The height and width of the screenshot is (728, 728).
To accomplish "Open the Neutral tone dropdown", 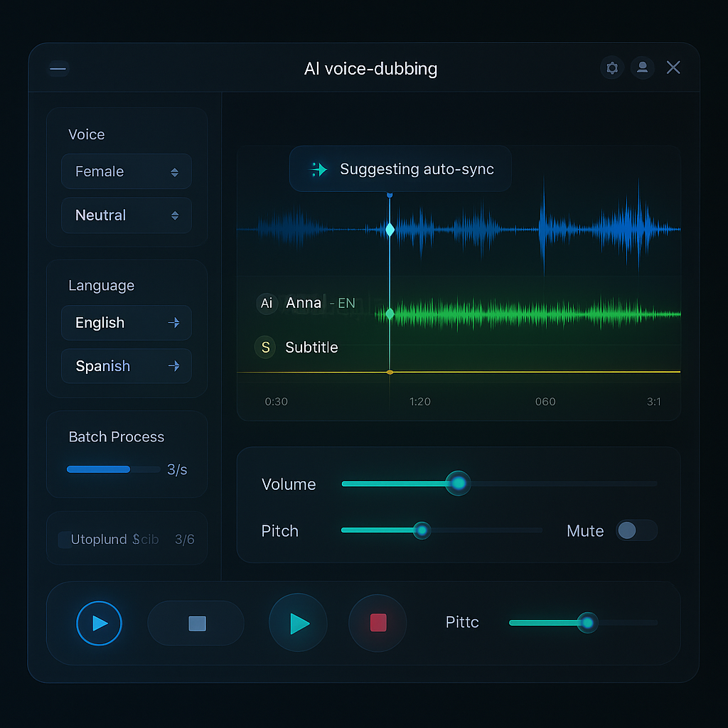I will pyautogui.click(x=126, y=215).
